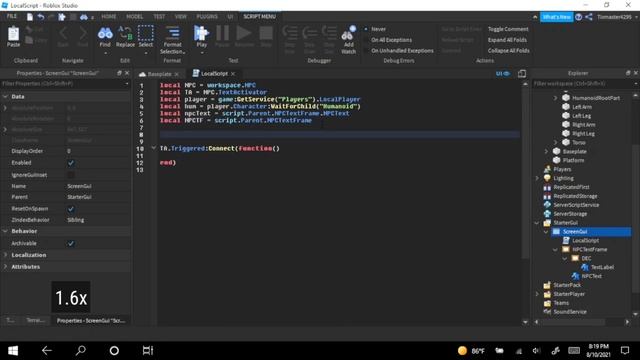Open Cortana circle on taskbar
This screenshot has height=360, width=640.
coord(114,351)
